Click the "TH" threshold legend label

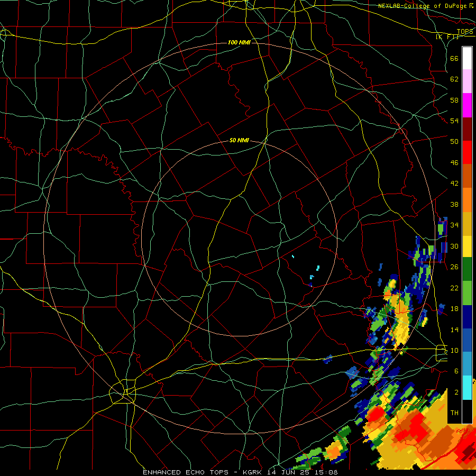[454, 413]
